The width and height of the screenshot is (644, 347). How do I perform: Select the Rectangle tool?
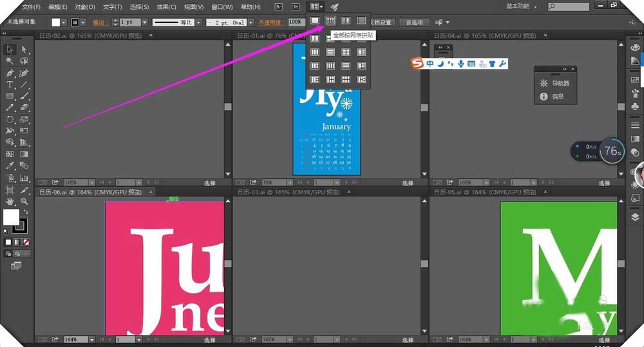[10, 96]
